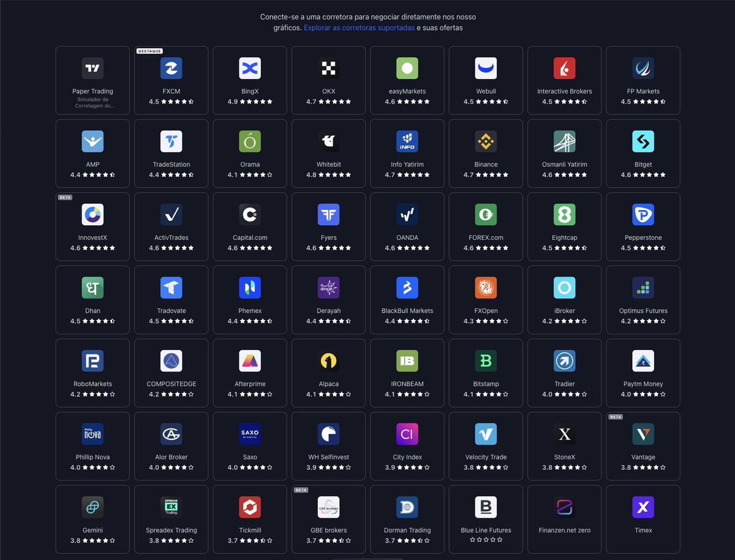Open the Paytm Money logo
735x560 pixels.
click(643, 361)
